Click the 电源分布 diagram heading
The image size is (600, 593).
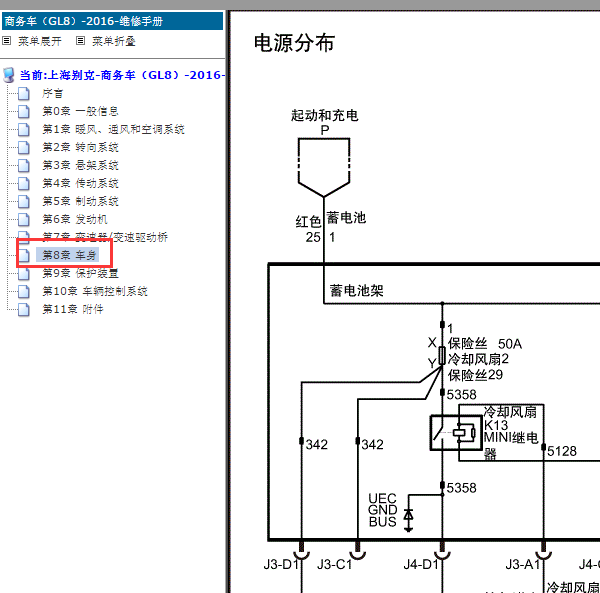(294, 42)
